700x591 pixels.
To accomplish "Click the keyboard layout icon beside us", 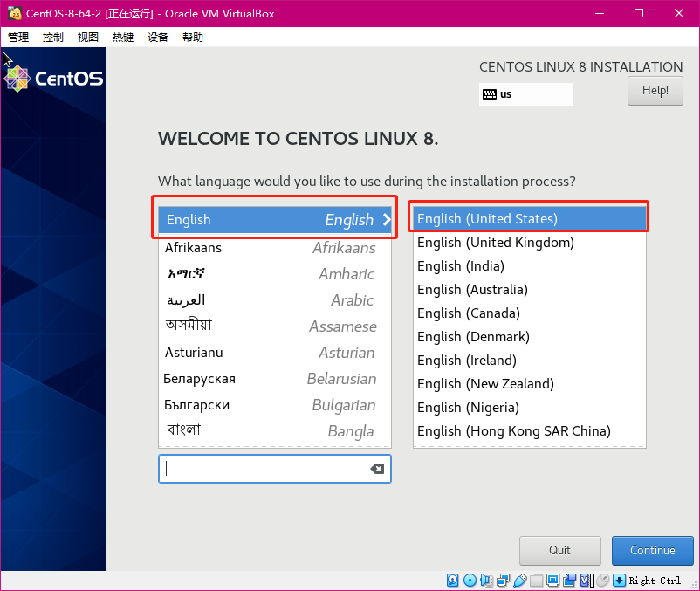I will [x=490, y=94].
